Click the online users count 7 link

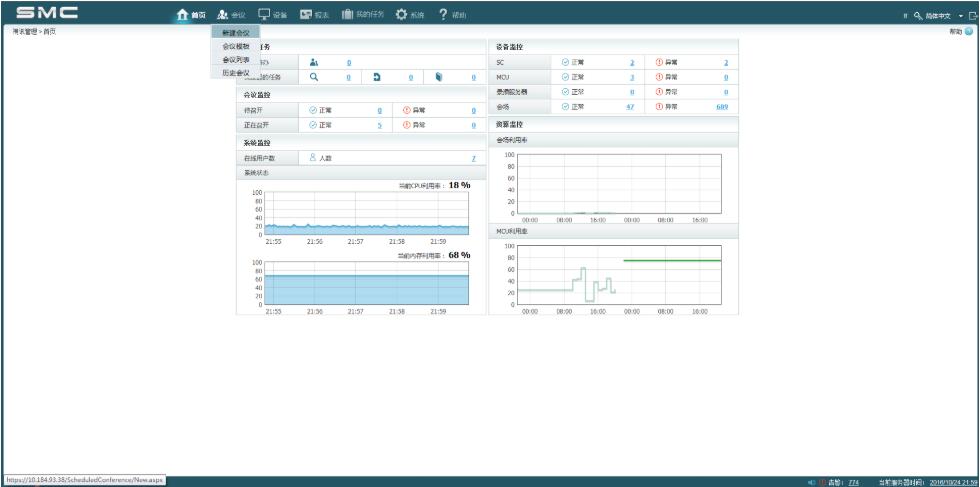pyautogui.click(x=473, y=158)
